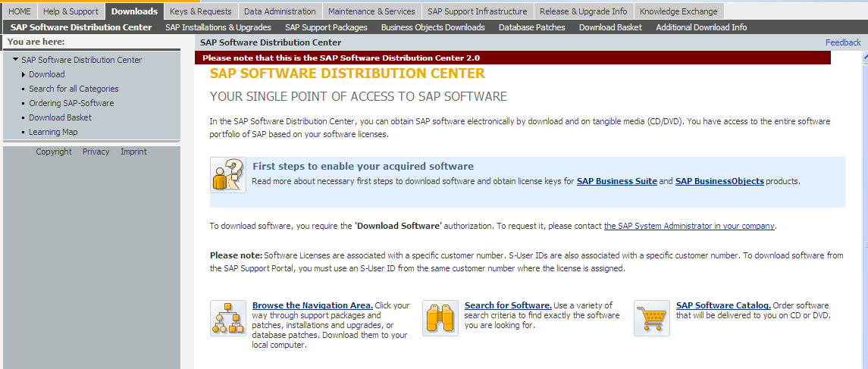Click the Imprint footer link
This screenshot has height=369, width=868.
tap(134, 152)
